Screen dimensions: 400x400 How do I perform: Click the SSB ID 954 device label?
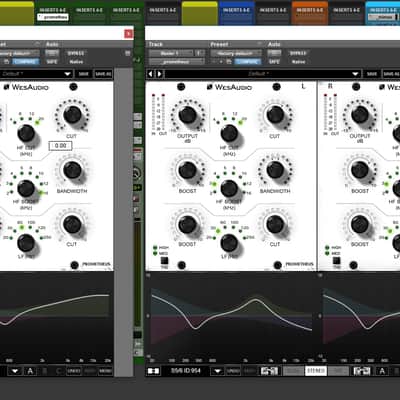point(186,371)
